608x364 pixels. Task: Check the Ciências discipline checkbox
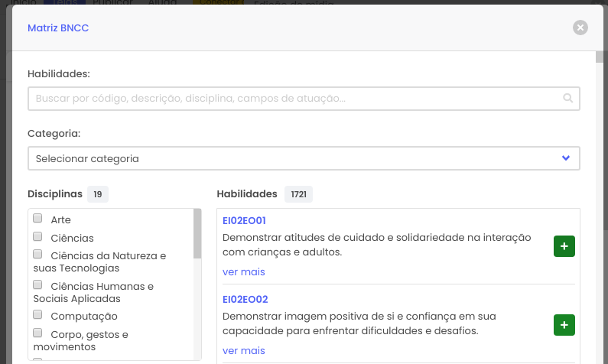37,236
